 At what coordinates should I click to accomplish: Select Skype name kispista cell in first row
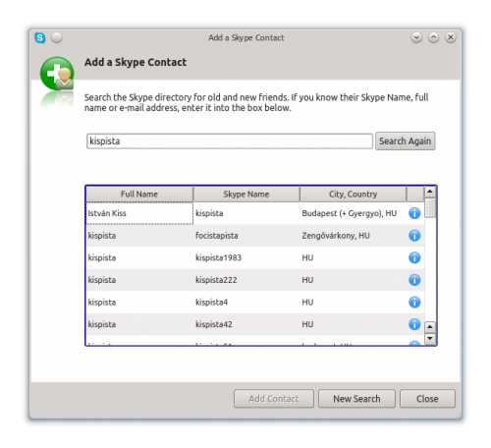(x=246, y=213)
